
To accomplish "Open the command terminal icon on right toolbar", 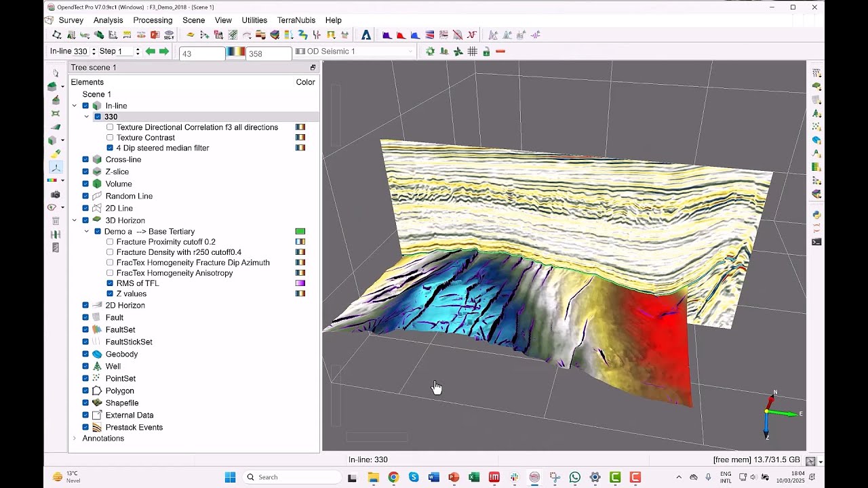I will (x=816, y=242).
